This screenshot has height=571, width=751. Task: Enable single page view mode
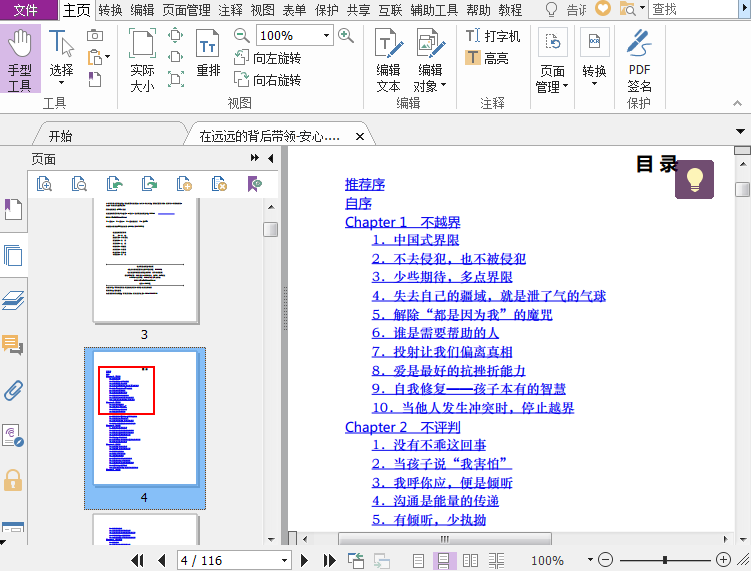[419, 560]
